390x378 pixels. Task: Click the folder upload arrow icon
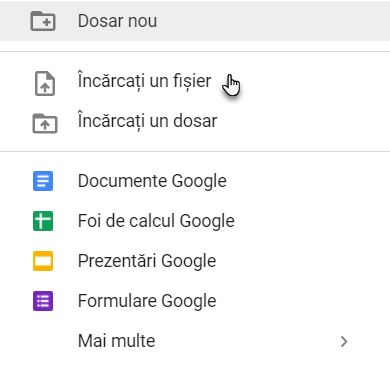(x=45, y=123)
